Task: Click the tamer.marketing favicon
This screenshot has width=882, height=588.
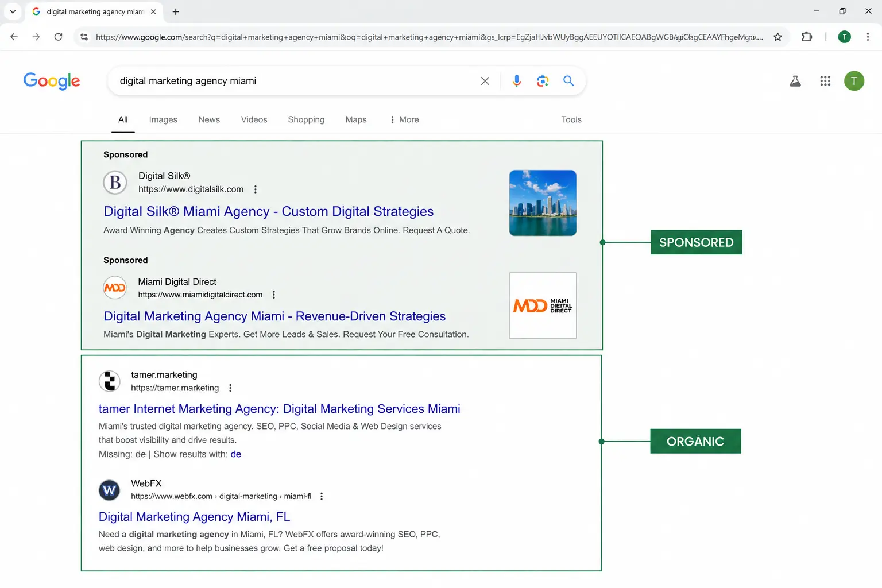Action: click(110, 381)
